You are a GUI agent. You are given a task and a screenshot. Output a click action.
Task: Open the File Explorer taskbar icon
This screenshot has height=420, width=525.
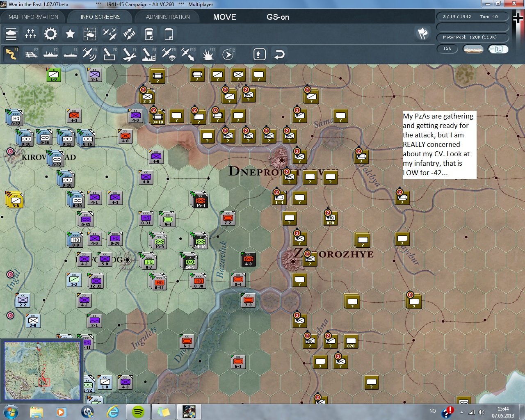tap(37, 412)
